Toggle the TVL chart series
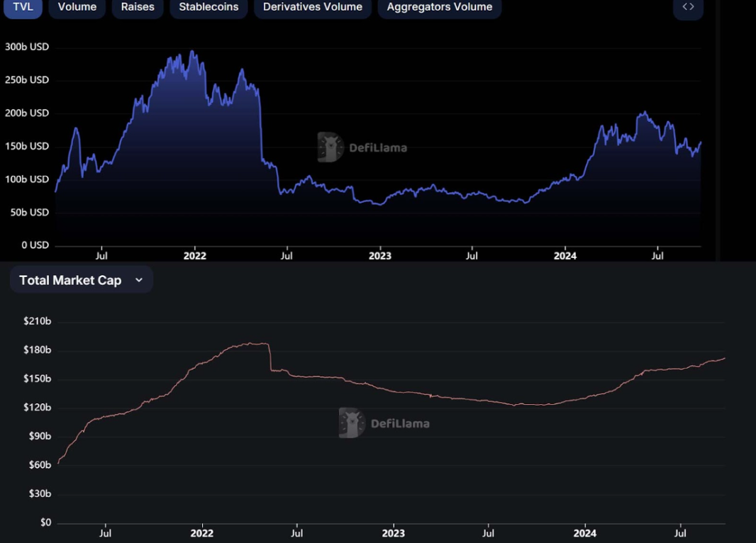Screen dimensions: 756x543 pyautogui.click(x=23, y=7)
